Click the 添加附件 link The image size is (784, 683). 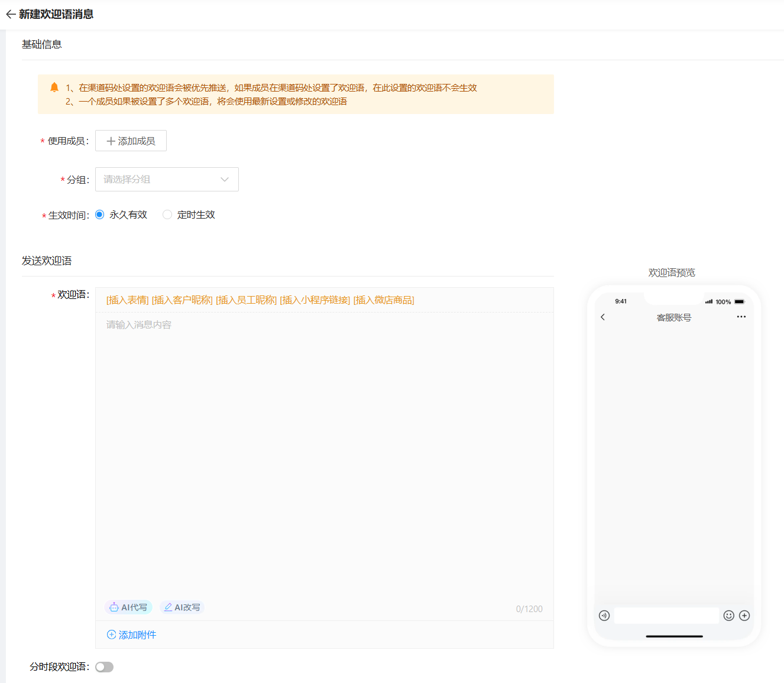pyautogui.click(x=131, y=635)
